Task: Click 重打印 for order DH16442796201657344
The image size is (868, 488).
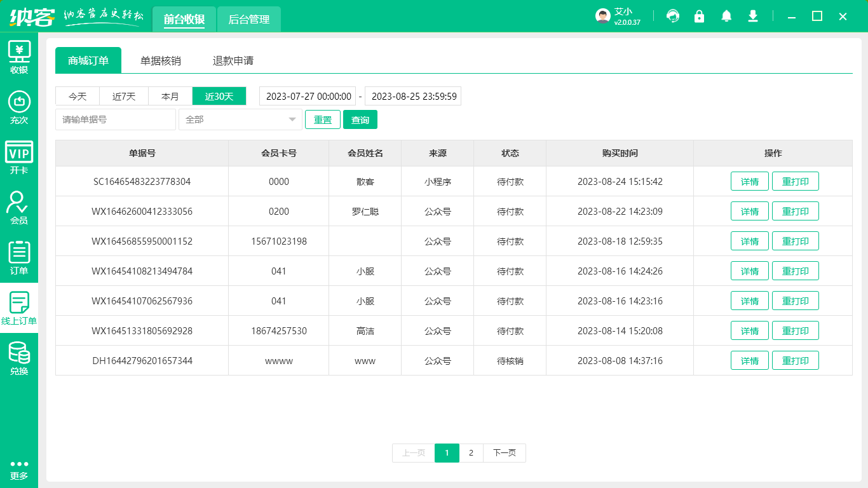Action: pyautogui.click(x=796, y=360)
